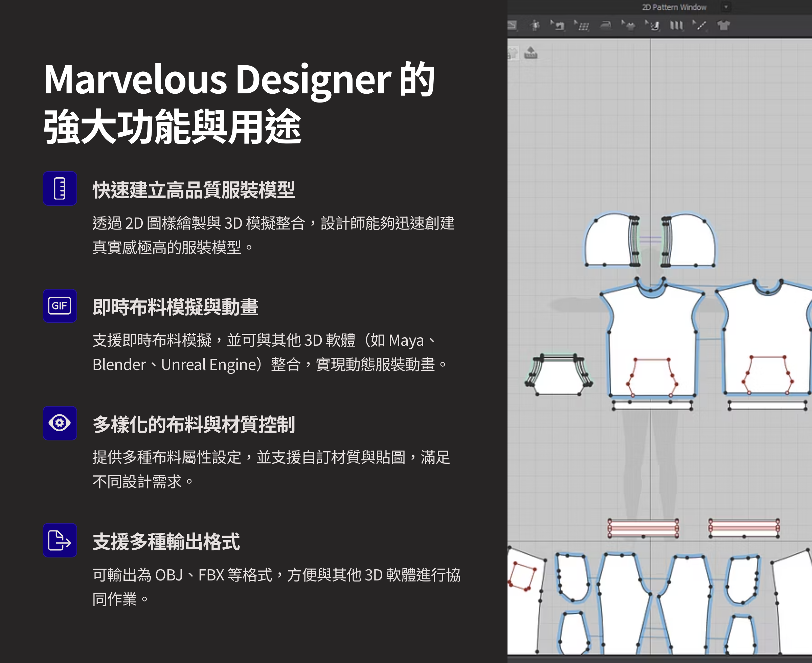Select the avatar figure tool in toolbar
This screenshot has height=663, width=812.
pyautogui.click(x=535, y=26)
